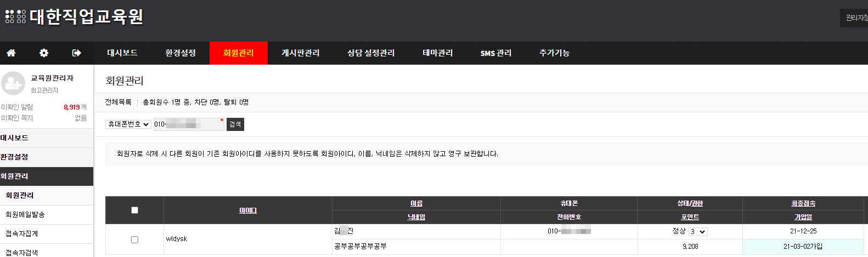
Task: Click the 전체목록 link
Action: pyautogui.click(x=118, y=102)
